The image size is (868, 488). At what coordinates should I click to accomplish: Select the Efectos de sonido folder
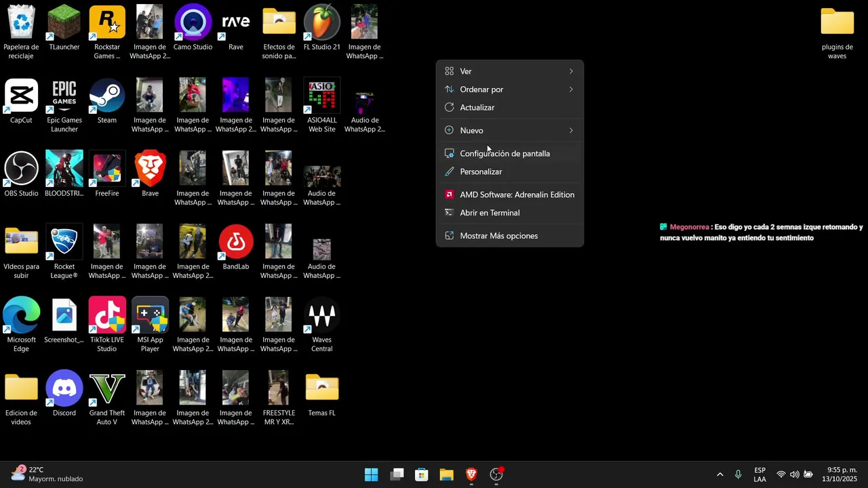point(279,31)
